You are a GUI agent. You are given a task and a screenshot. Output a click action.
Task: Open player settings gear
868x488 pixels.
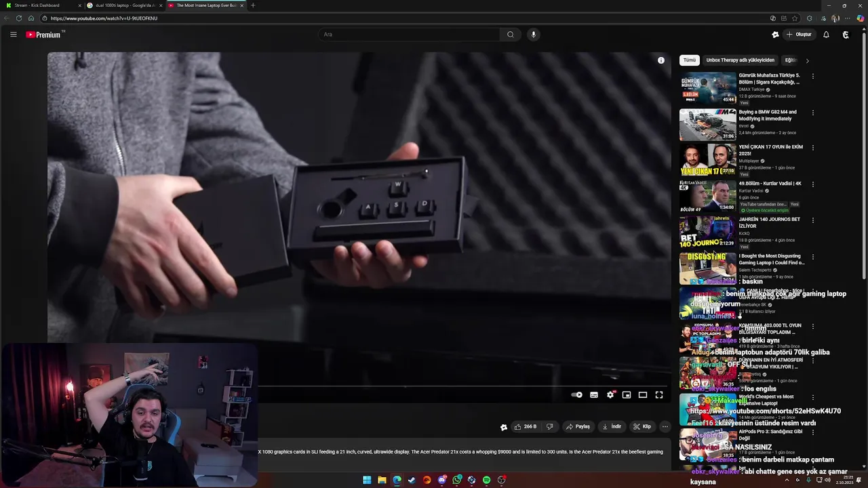click(610, 394)
